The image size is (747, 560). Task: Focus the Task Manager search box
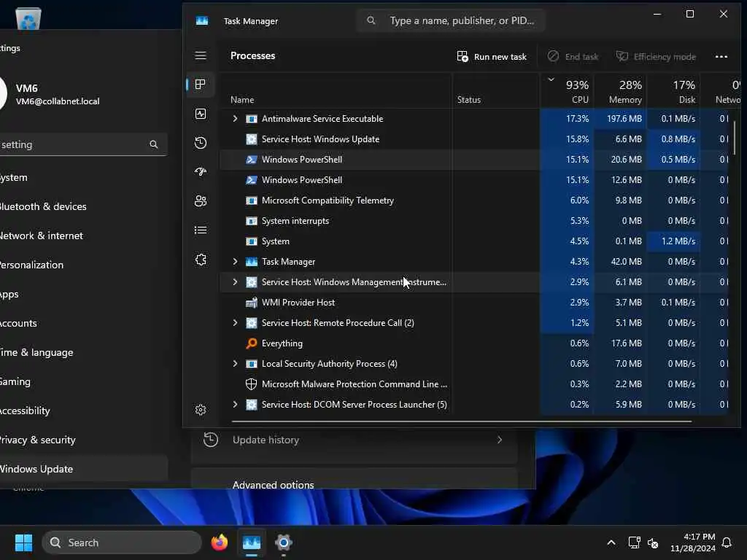[451, 20]
